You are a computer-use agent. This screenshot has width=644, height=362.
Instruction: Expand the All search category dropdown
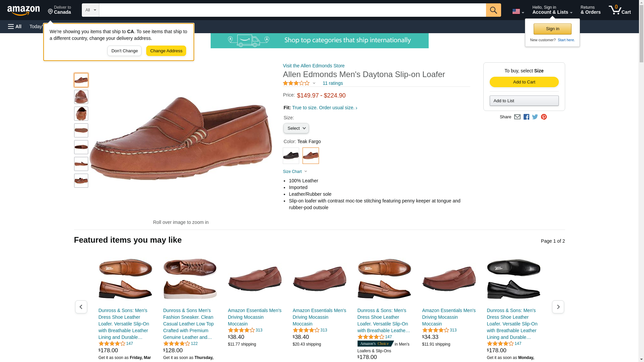tap(91, 10)
